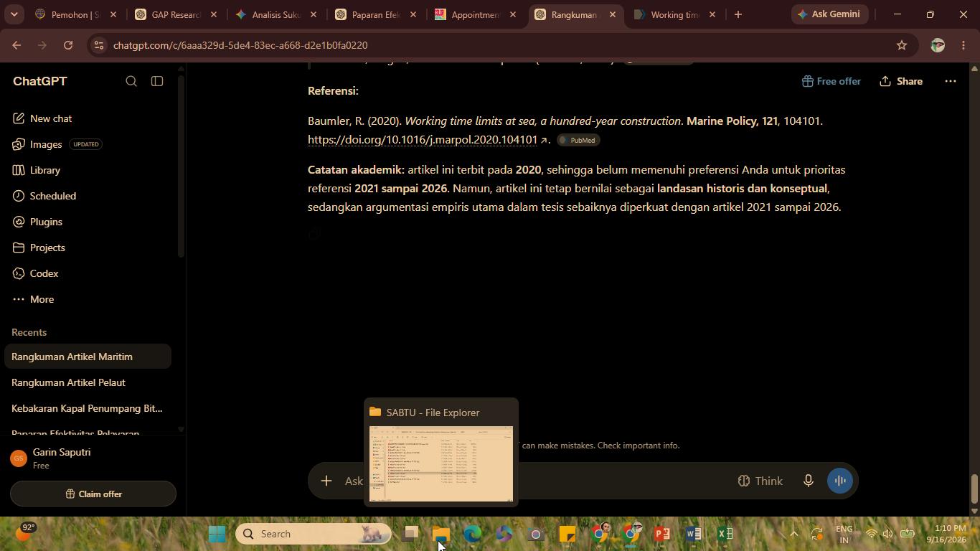This screenshot has width=980, height=551.
Task: Click the Share conversation button
Action: pos(901,81)
